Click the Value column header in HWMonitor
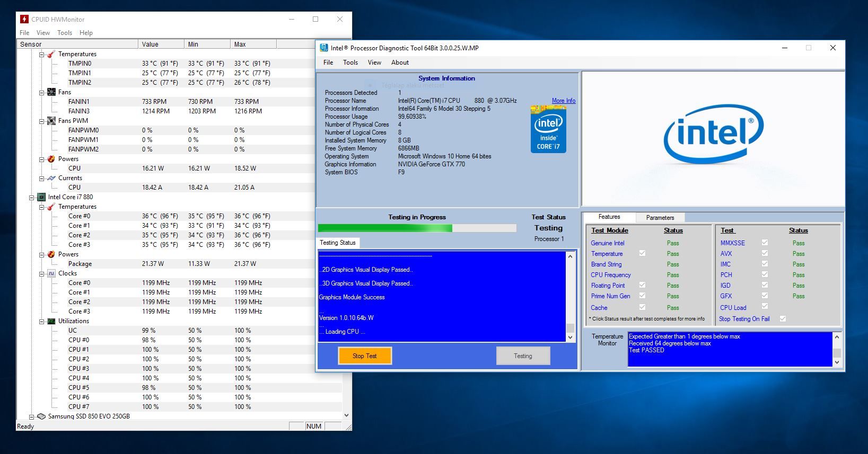 tap(161, 44)
